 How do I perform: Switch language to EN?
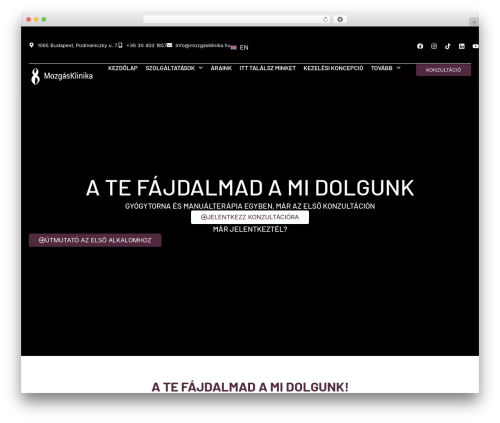(x=244, y=47)
